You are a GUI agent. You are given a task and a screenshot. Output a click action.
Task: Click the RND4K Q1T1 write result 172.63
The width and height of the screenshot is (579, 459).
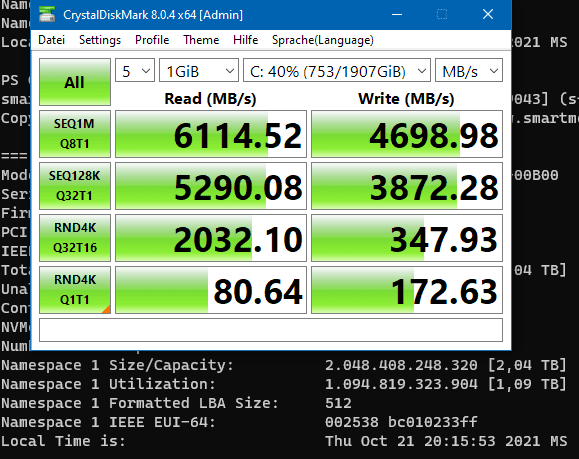tap(407, 290)
